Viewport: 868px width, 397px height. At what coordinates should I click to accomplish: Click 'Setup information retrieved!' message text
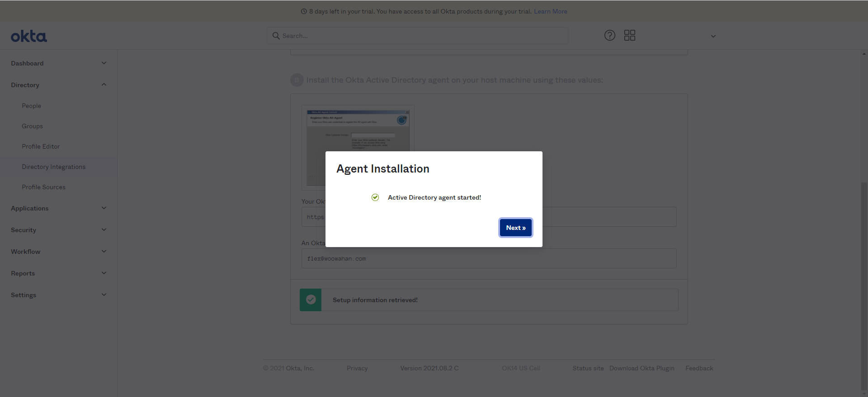(375, 300)
